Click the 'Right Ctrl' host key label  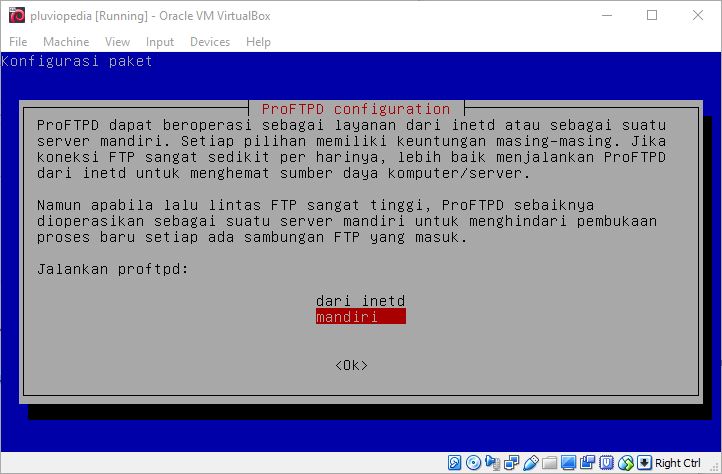677,463
